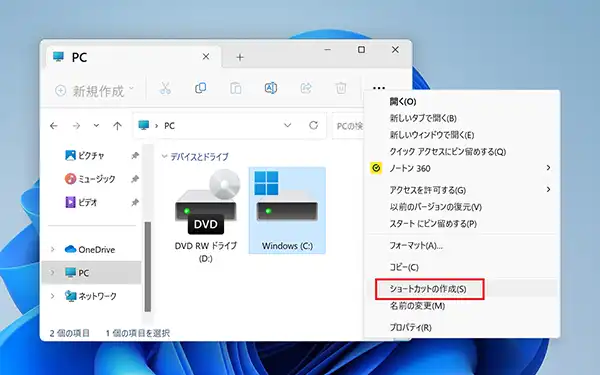Maximize the PC Explorer window
The width and height of the screenshot is (600, 375).
(361, 50)
